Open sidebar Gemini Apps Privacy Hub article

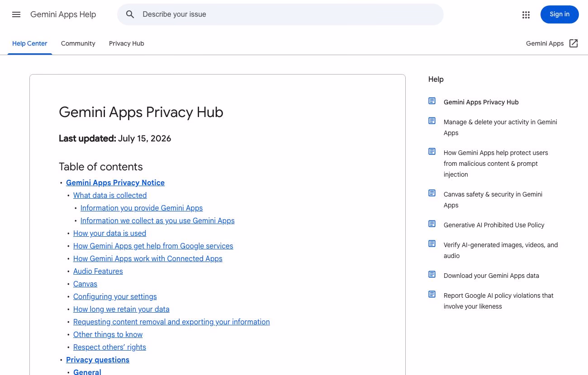(481, 102)
